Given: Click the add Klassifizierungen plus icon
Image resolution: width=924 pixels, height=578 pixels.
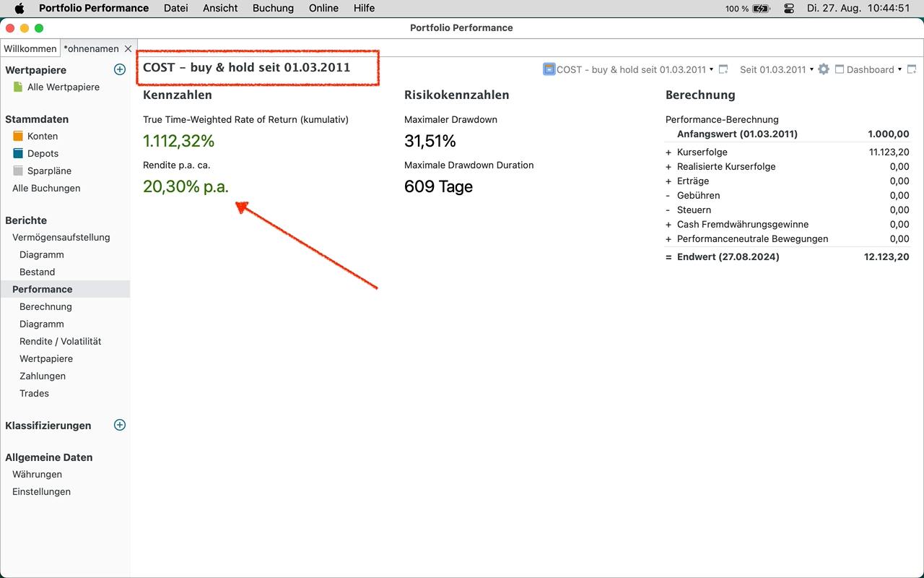Looking at the screenshot, I should [x=120, y=425].
